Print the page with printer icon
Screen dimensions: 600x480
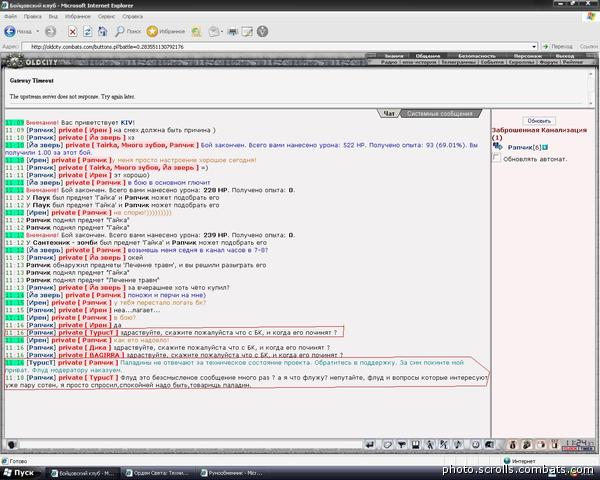233,32
